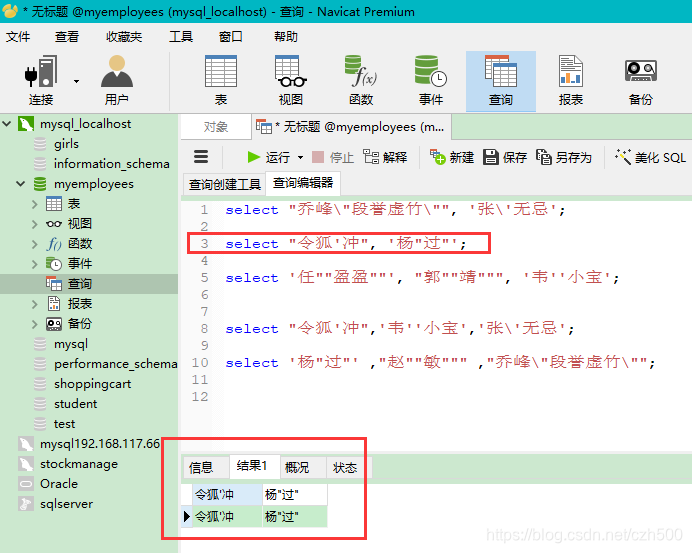Image resolution: width=692 pixels, height=553 pixels.
Task: Click the 杨"过" column header
Action: click(x=295, y=495)
